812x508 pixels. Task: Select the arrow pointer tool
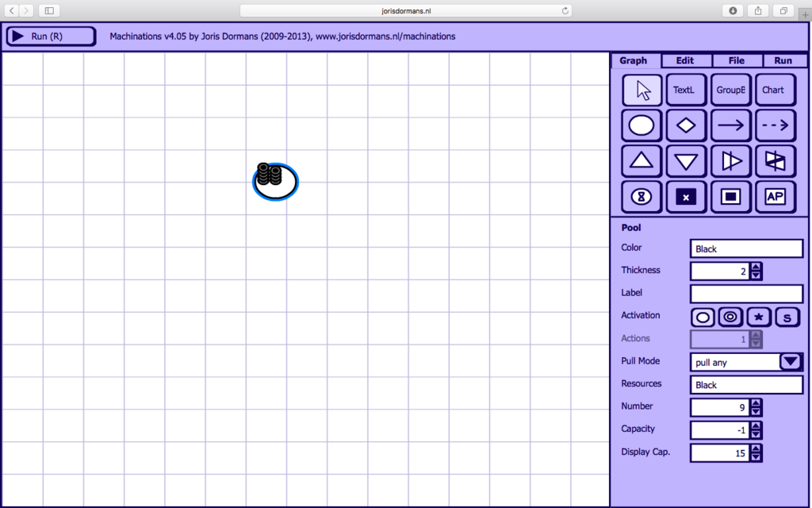click(642, 90)
